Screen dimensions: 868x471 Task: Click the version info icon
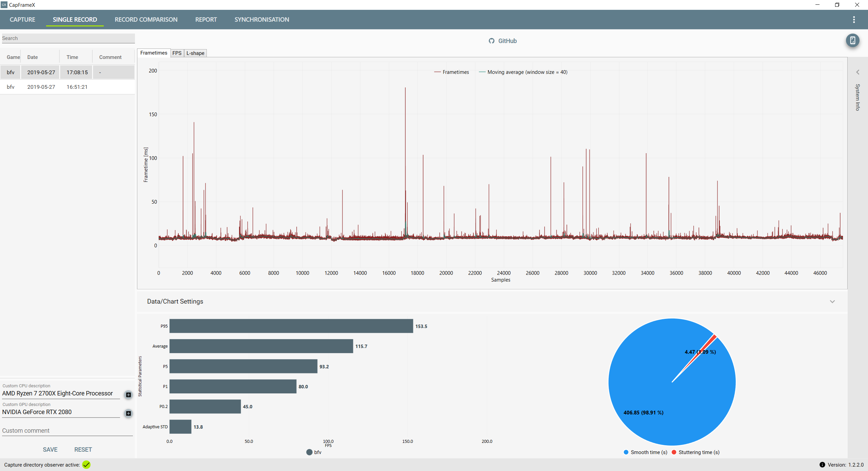pyautogui.click(x=822, y=465)
